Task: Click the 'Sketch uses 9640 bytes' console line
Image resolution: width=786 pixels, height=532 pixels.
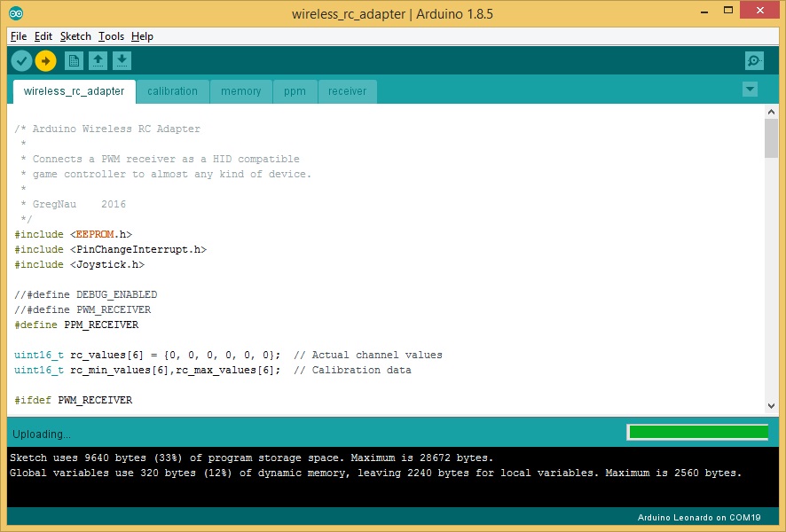Action: 252,458
